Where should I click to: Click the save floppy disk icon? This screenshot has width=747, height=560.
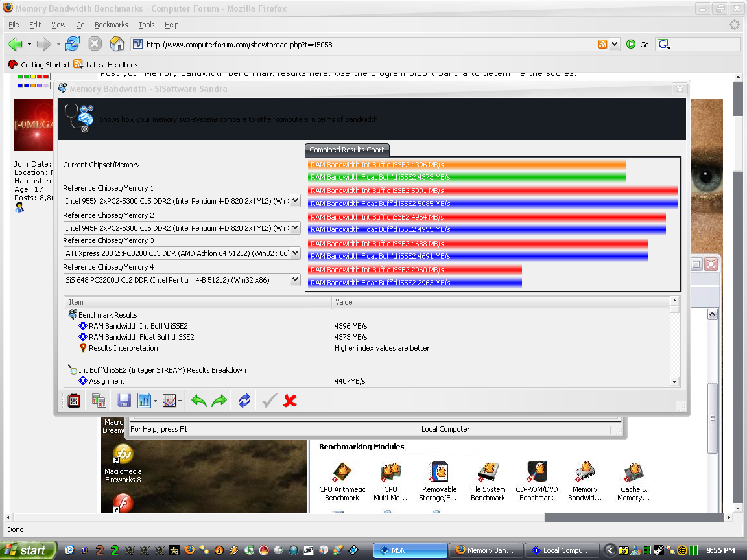124,401
